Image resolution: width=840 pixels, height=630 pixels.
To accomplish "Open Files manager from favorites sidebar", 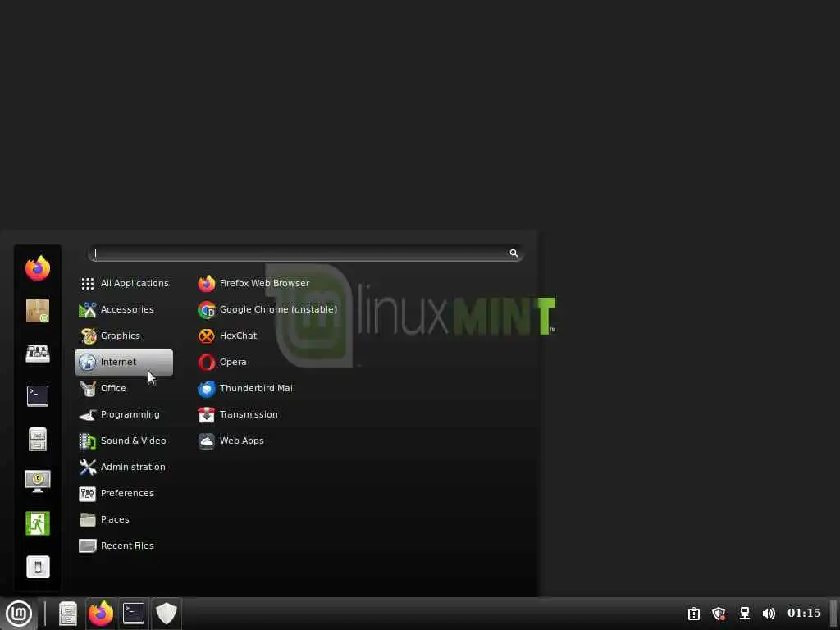I will coord(38,439).
